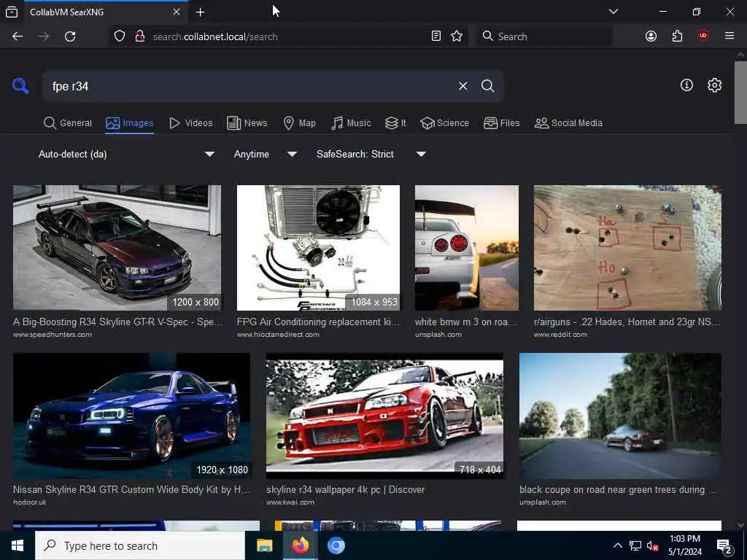This screenshot has height=560, width=747.
Task: Click the www.reddit.com source link
Action: [x=560, y=334]
